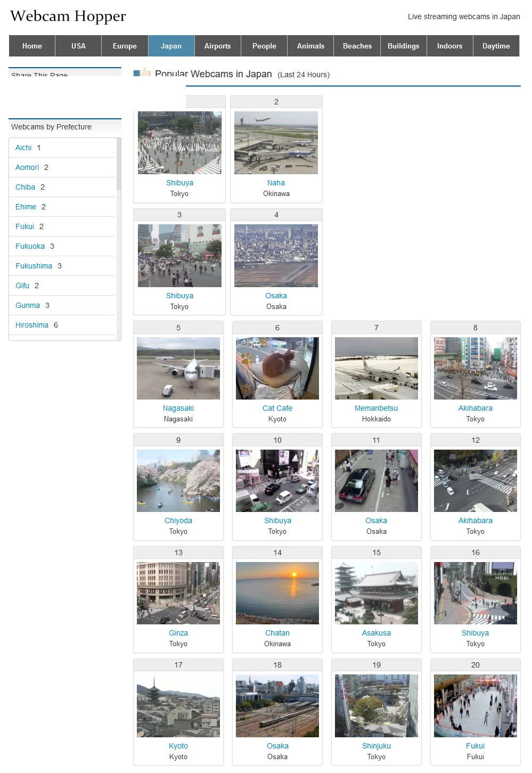This screenshot has height=773, width=532.
Task: Go to the Europe webcams section
Action: (x=125, y=46)
